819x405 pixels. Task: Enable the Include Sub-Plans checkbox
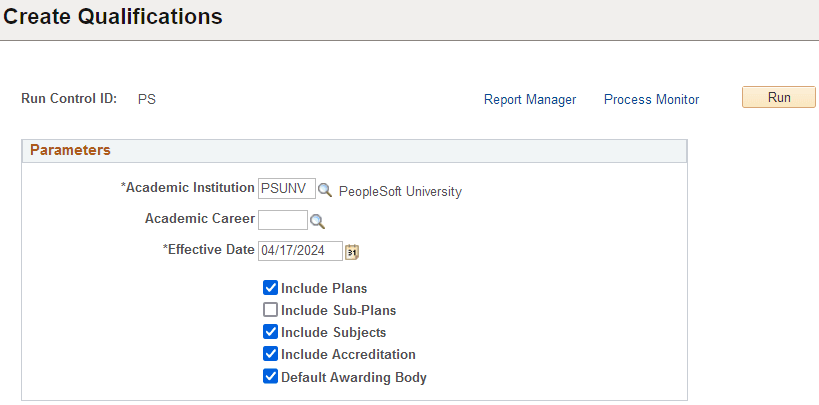pos(270,310)
